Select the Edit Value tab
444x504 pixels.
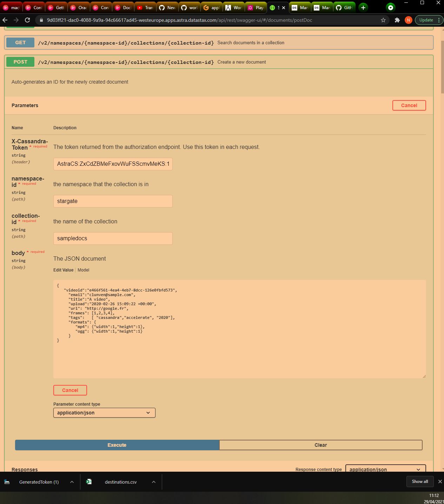tap(64, 270)
